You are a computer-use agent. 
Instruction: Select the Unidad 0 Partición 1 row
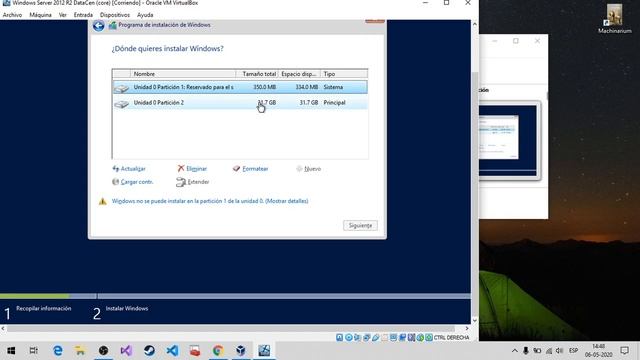[x=240, y=87]
